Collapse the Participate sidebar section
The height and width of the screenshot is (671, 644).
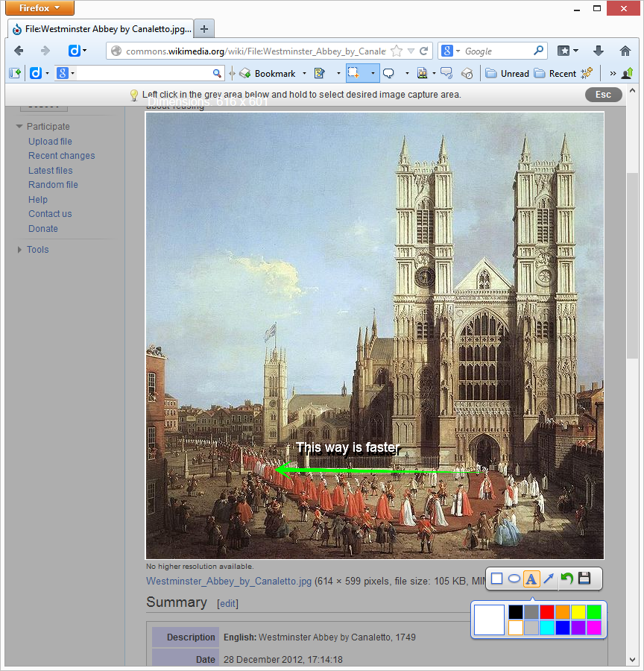pyautogui.click(x=19, y=126)
